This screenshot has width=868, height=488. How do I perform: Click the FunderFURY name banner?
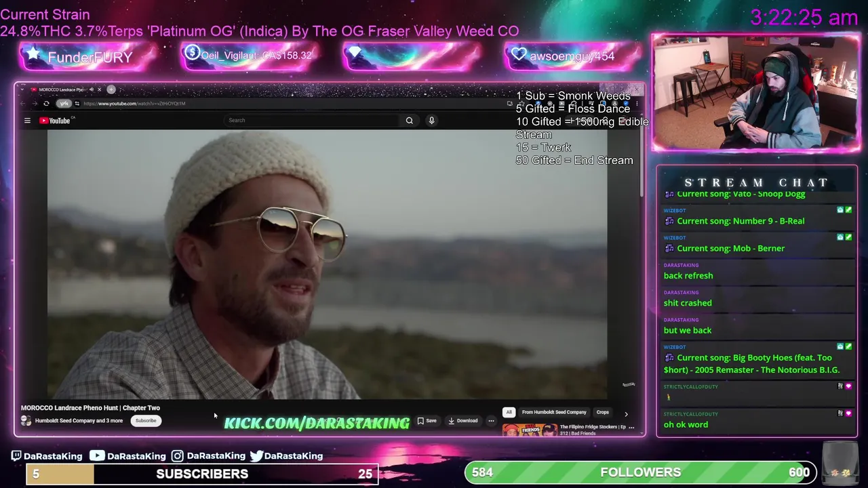pos(89,56)
